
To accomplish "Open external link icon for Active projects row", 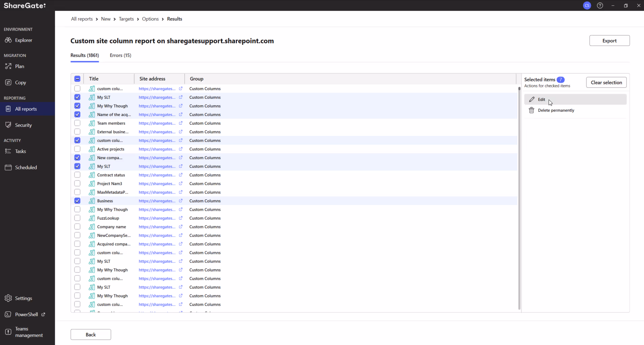I will [181, 149].
